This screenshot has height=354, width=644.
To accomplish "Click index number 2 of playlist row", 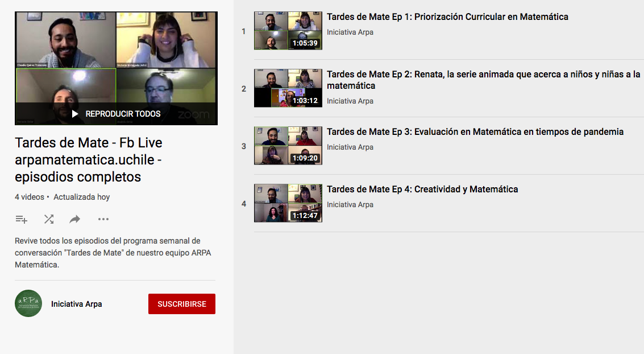I will (x=243, y=89).
